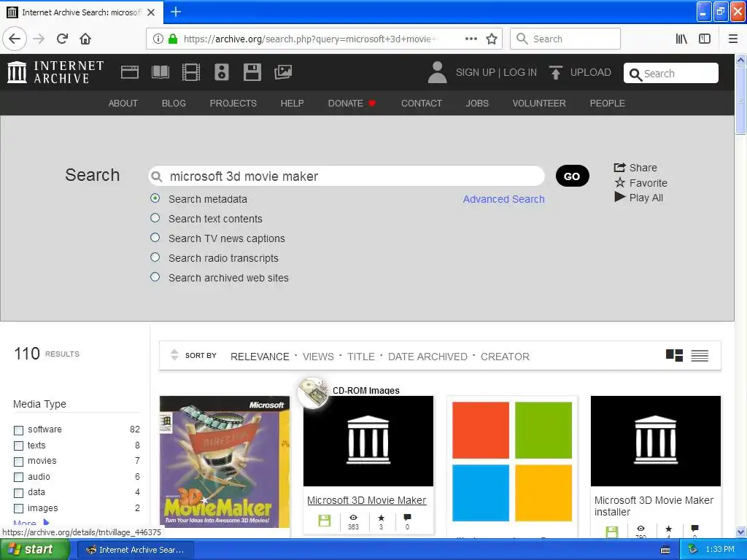Click Sign Up link

click(x=475, y=72)
